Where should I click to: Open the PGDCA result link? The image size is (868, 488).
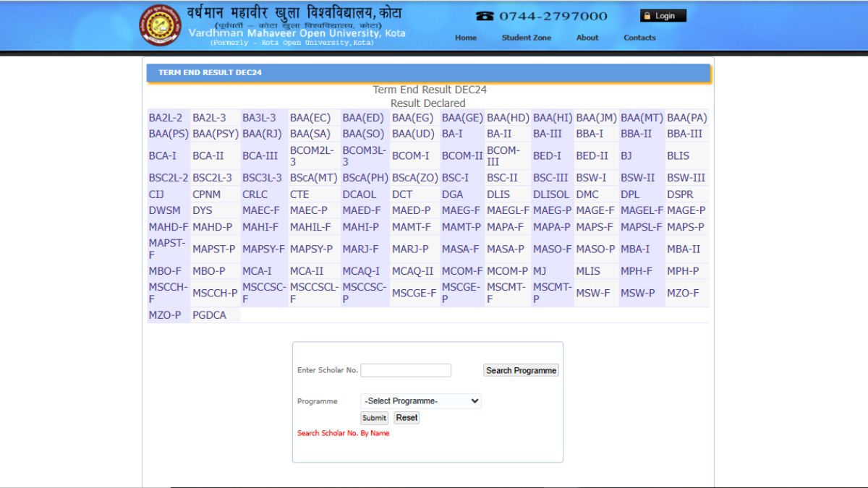tap(209, 315)
